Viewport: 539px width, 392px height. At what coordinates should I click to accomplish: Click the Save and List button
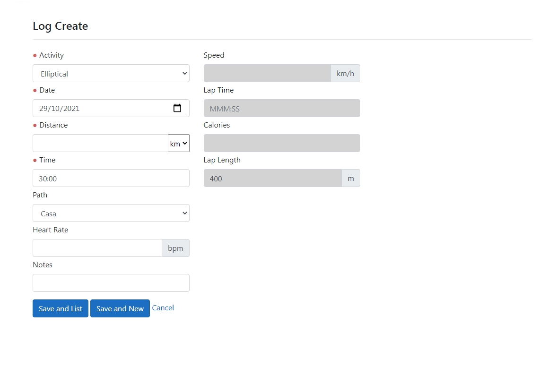point(61,308)
